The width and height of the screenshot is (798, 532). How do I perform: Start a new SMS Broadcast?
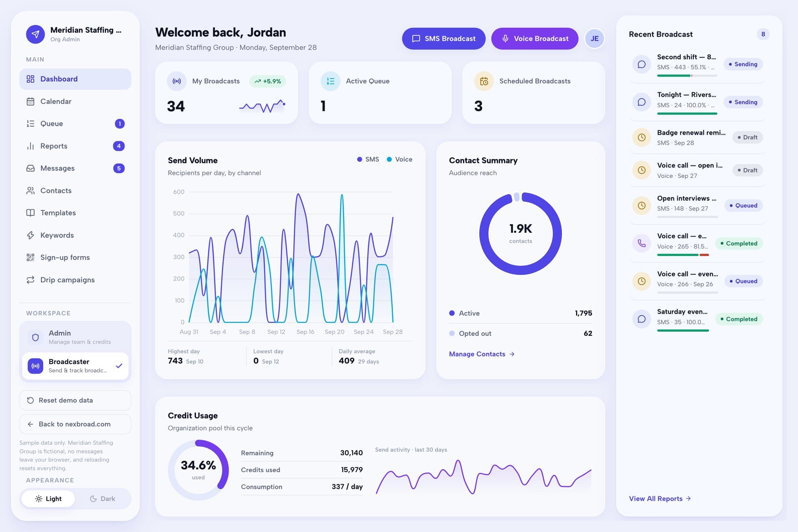[443, 39]
